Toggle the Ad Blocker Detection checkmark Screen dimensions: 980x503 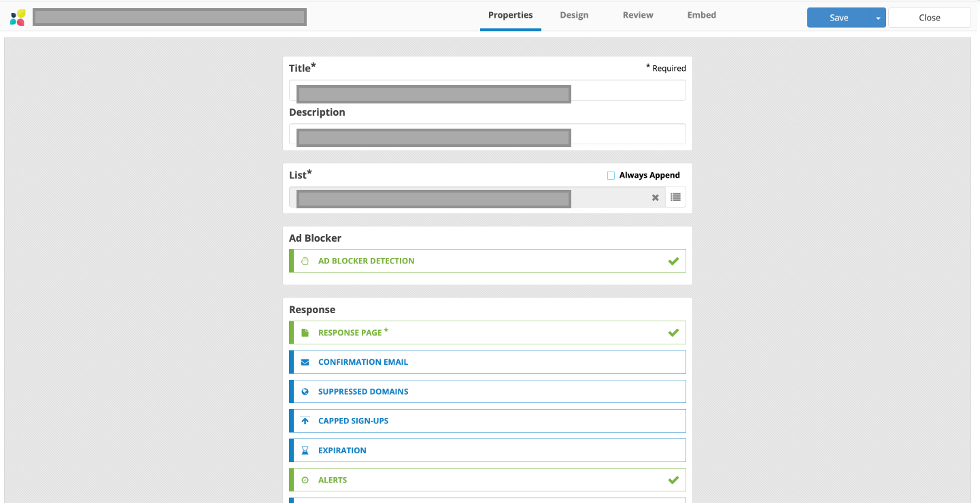673,261
